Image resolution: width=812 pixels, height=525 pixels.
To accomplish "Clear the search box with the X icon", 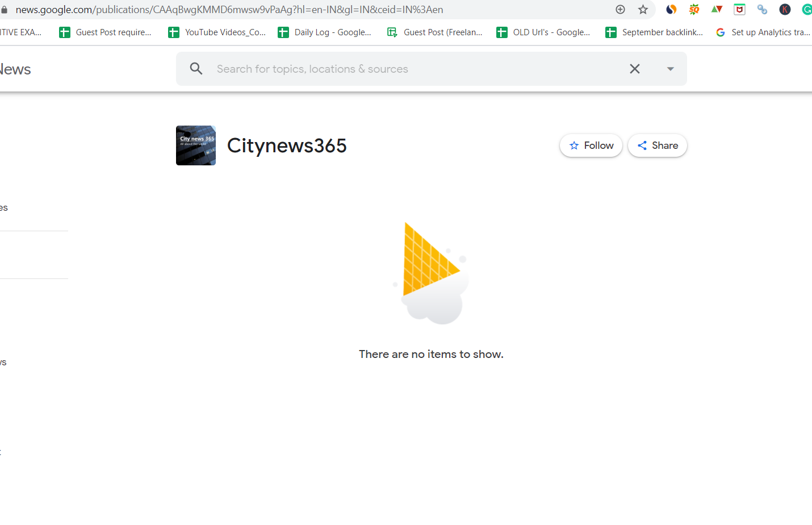I will pyautogui.click(x=635, y=69).
